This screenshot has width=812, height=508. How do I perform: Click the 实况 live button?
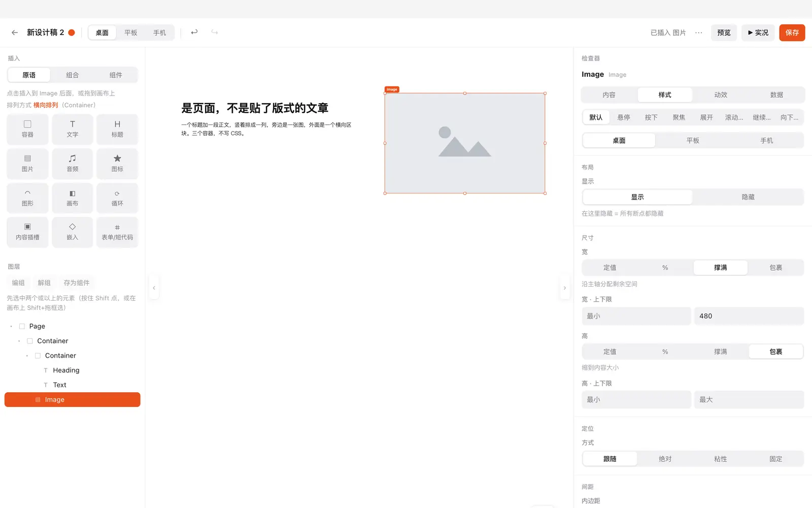pyautogui.click(x=758, y=33)
